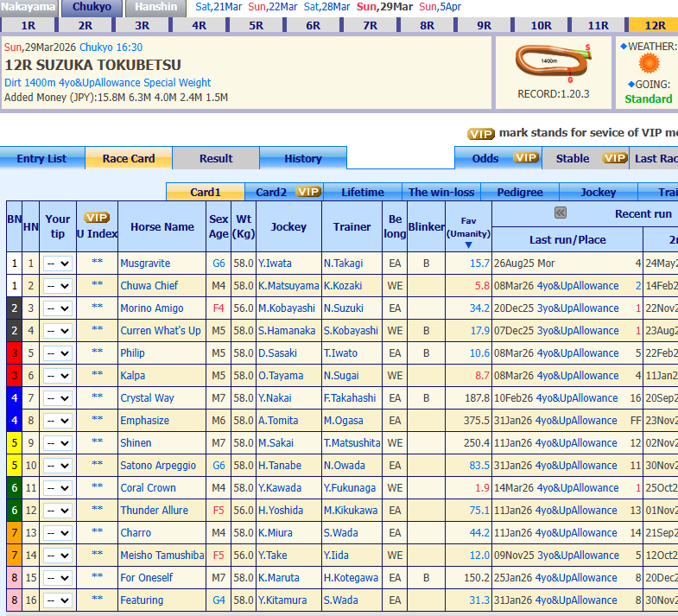Click the Horse Name column header
Screen dimensions: 678x616
pos(162,226)
